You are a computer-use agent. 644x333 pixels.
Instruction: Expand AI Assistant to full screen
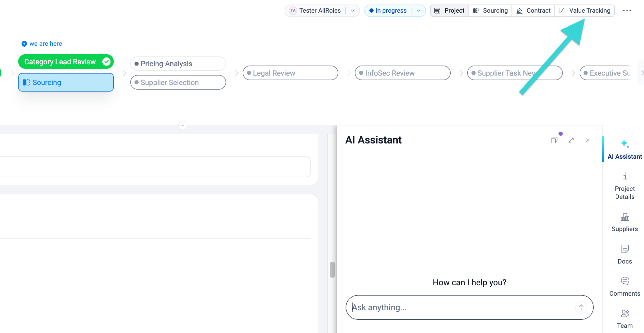(x=571, y=140)
